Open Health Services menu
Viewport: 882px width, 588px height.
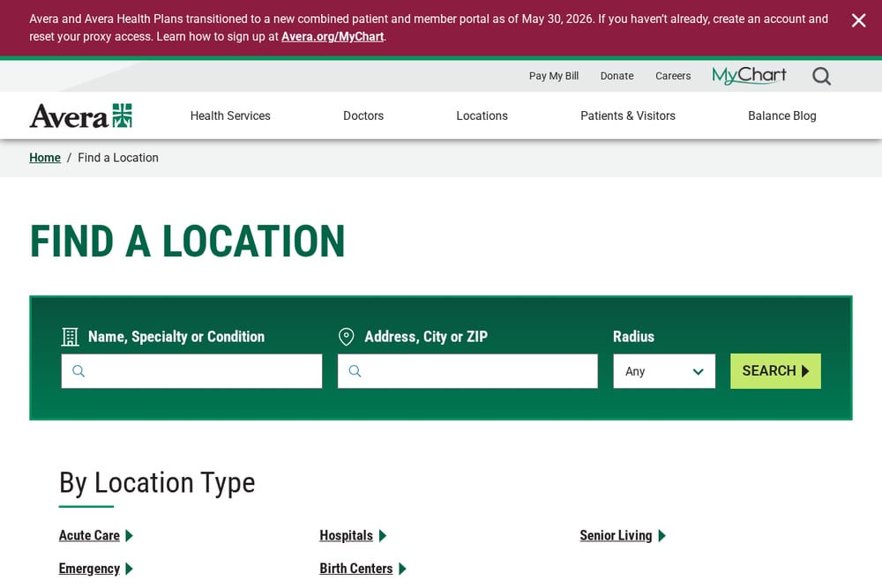pos(230,115)
